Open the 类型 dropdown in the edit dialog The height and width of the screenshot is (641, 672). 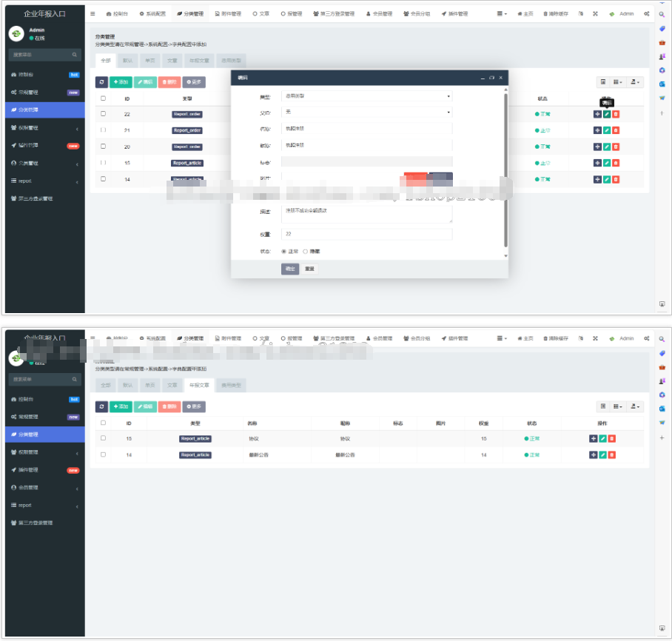pyautogui.click(x=366, y=96)
